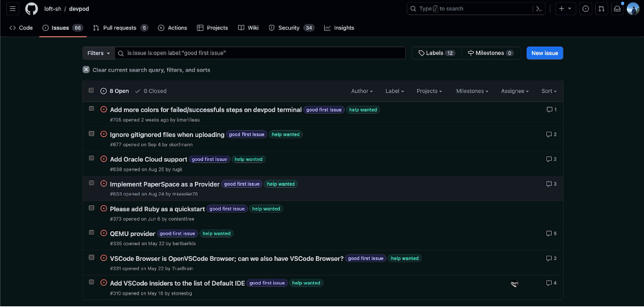Open the devpod repository link
644x307 pixels.
pyautogui.click(x=79, y=9)
